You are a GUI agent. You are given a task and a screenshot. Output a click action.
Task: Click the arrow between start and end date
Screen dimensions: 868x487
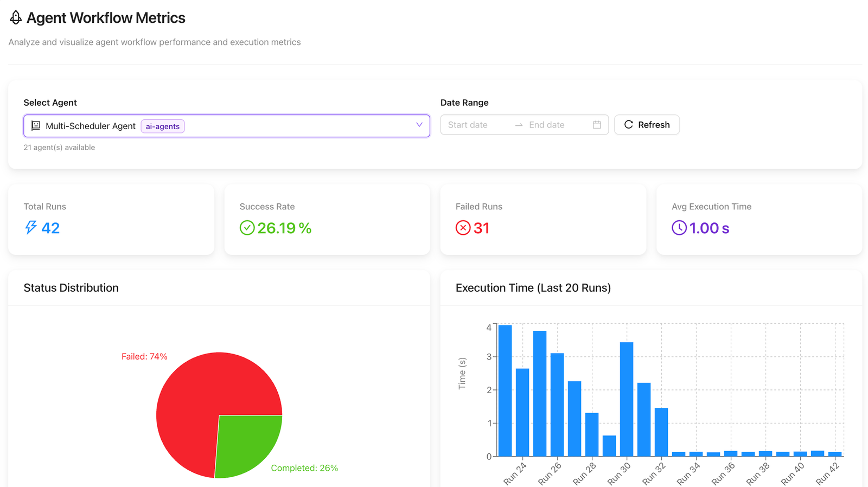[x=519, y=125]
